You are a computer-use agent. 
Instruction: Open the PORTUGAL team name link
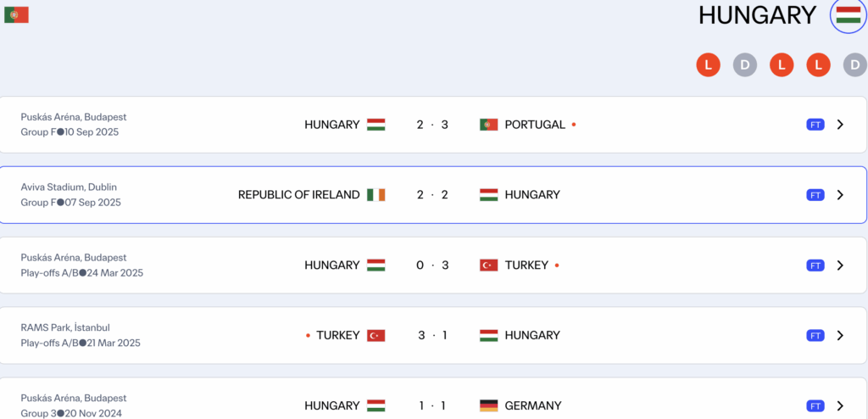coord(534,125)
